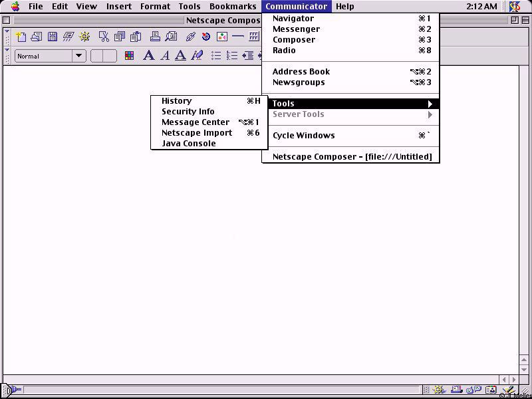The image size is (532, 399).
Task: Click the New document toolbar icon
Action: pos(21,37)
